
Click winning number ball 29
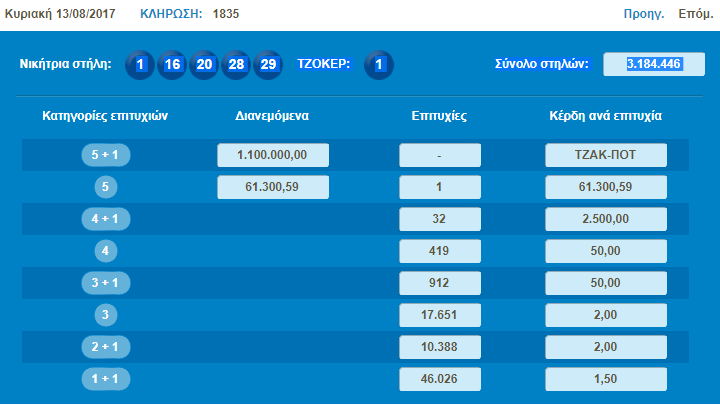click(268, 65)
